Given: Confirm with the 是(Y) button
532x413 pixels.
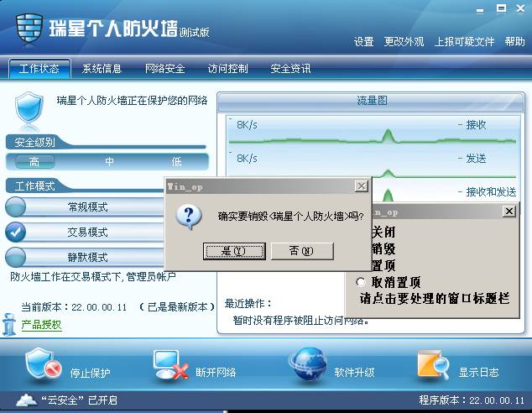Looking at the screenshot, I should [234, 251].
